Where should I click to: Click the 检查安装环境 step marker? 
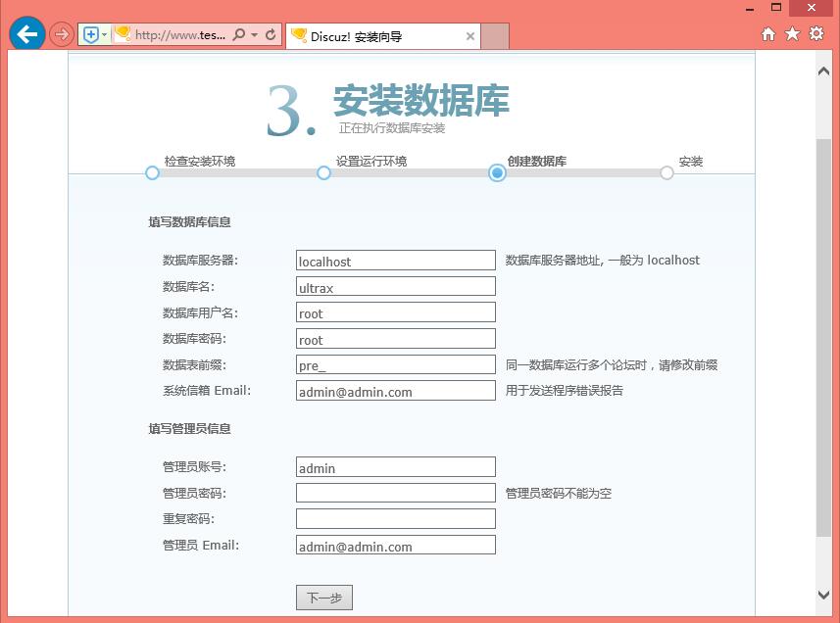(x=152, y=172)
